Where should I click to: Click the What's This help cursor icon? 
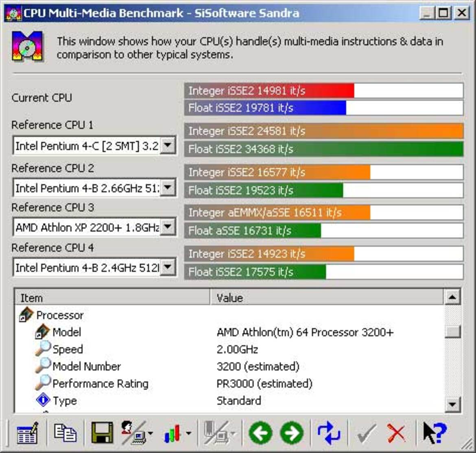click(435, 433)
